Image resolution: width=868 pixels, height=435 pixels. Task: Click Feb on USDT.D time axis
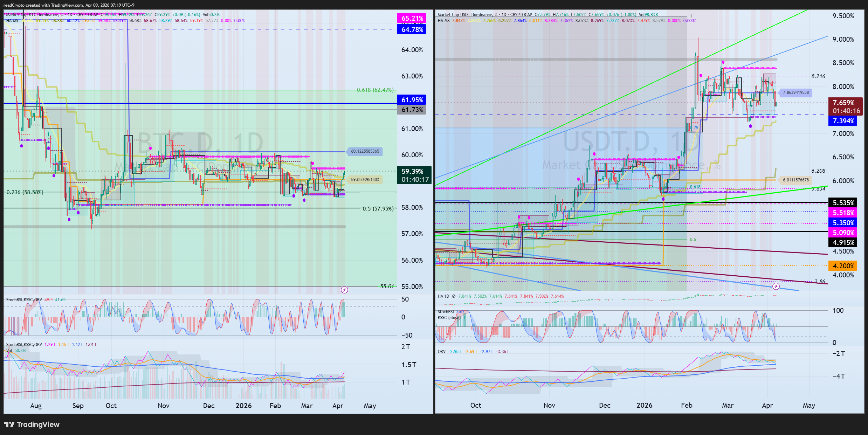pos(686,405)
